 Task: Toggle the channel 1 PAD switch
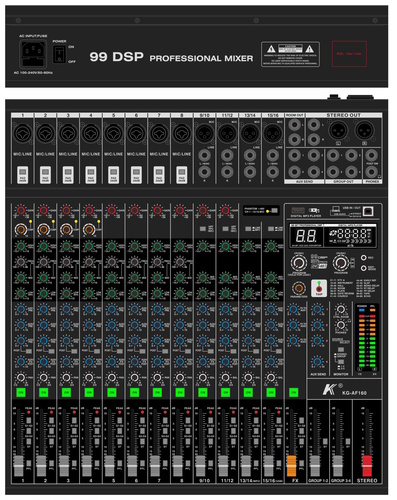[22, 175]
